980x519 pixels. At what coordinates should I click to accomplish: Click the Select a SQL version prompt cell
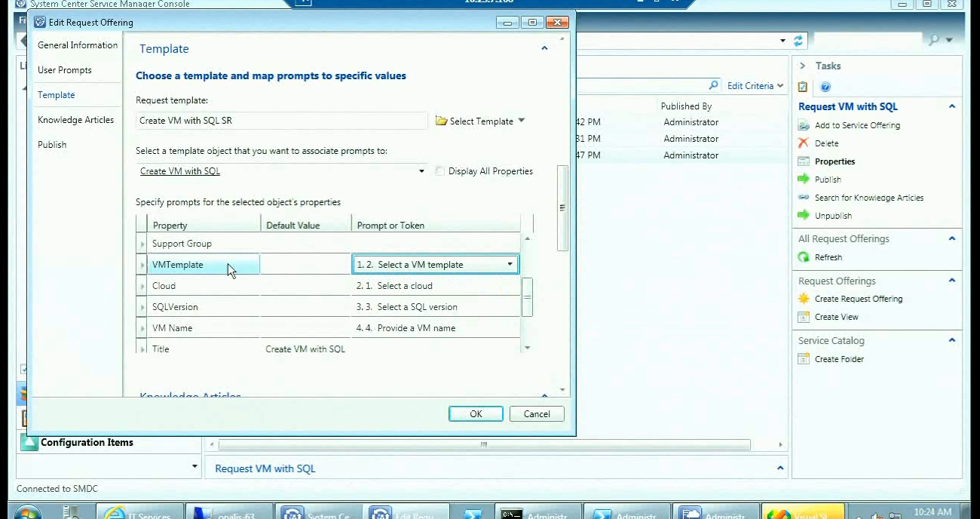436,307
